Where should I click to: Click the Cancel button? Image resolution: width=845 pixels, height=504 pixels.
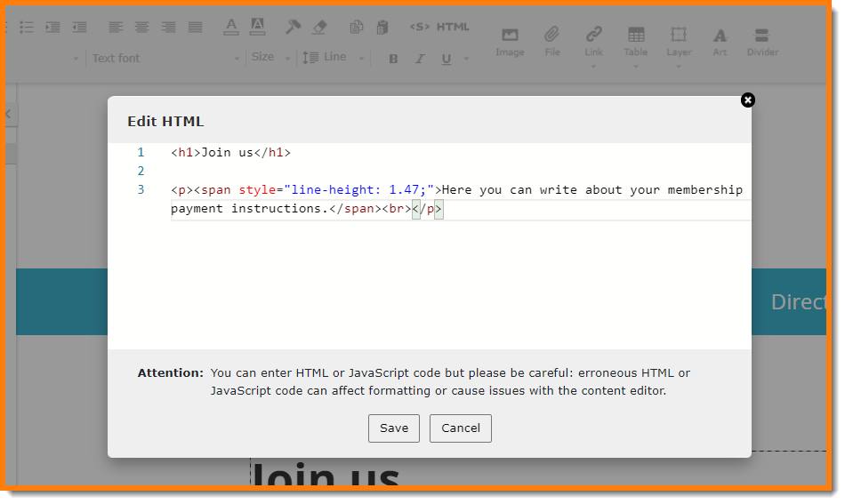(460, 428)
